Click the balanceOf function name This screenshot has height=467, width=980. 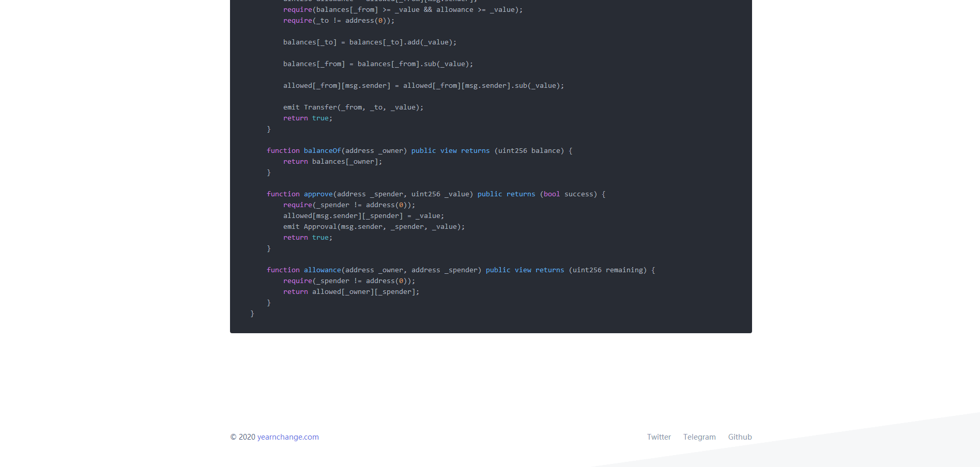click(322, 151)
